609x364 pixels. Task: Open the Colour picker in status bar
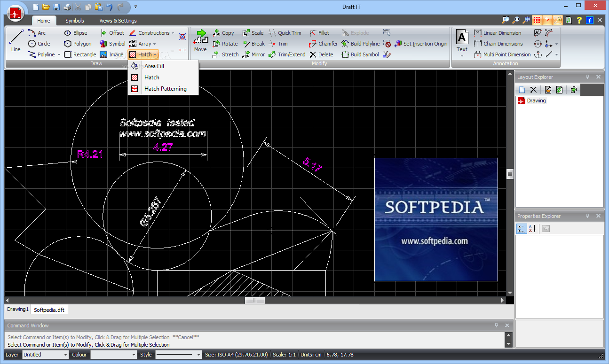point(113,355)
